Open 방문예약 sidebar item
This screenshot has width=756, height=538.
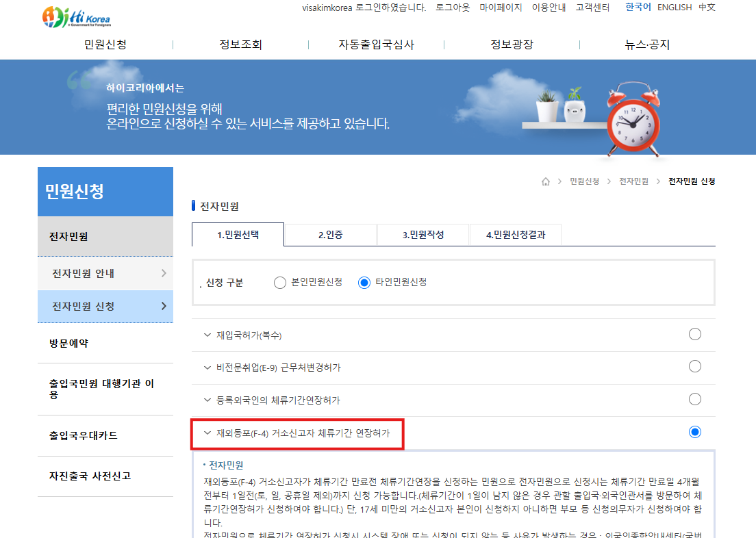click(105, 343)
